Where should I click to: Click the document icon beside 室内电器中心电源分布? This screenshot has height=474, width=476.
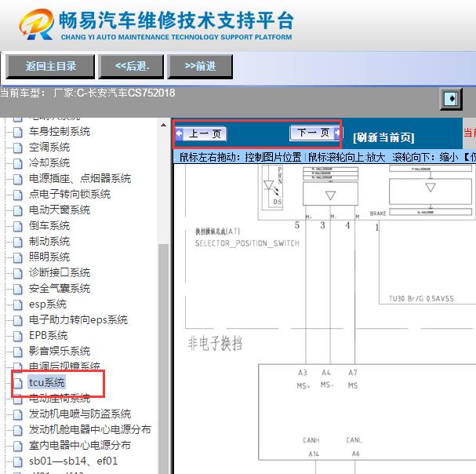18,446
